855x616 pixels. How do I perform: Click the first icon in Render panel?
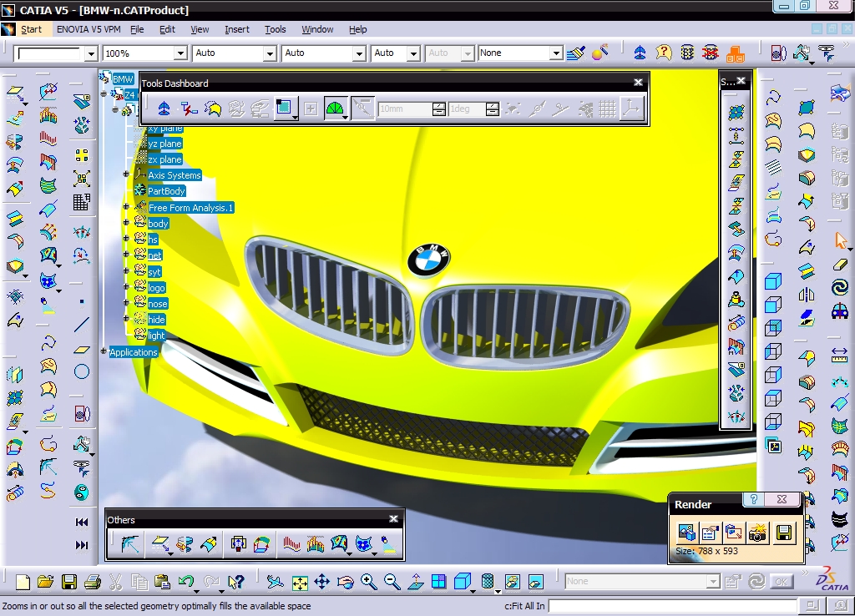click(686, 533)
